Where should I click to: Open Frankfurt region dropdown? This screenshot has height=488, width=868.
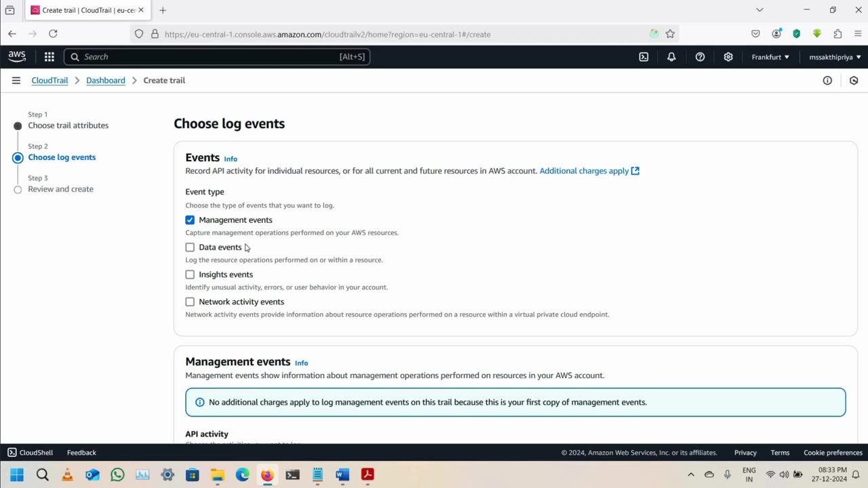(770, 57)
